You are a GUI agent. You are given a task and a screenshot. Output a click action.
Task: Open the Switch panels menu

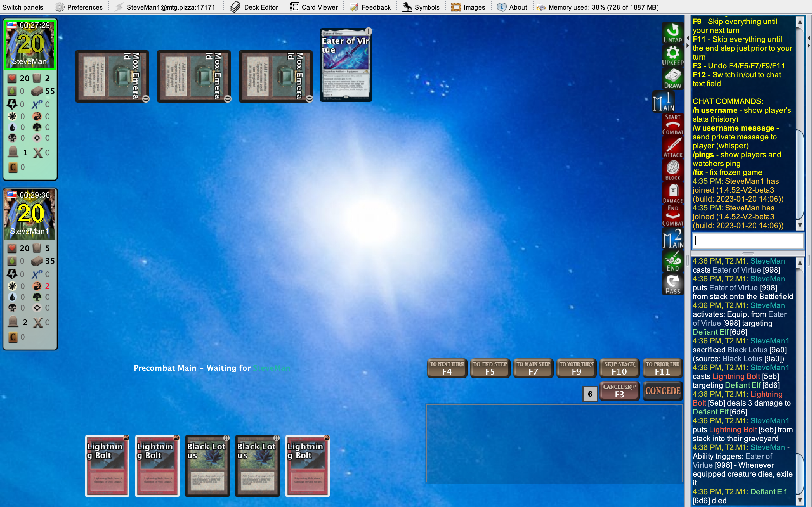coord(23,7)
